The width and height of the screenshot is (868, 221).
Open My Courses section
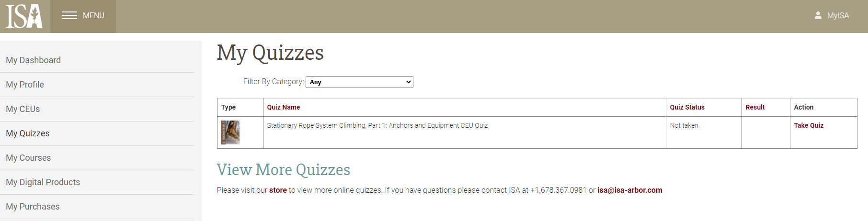pos(28,158)
